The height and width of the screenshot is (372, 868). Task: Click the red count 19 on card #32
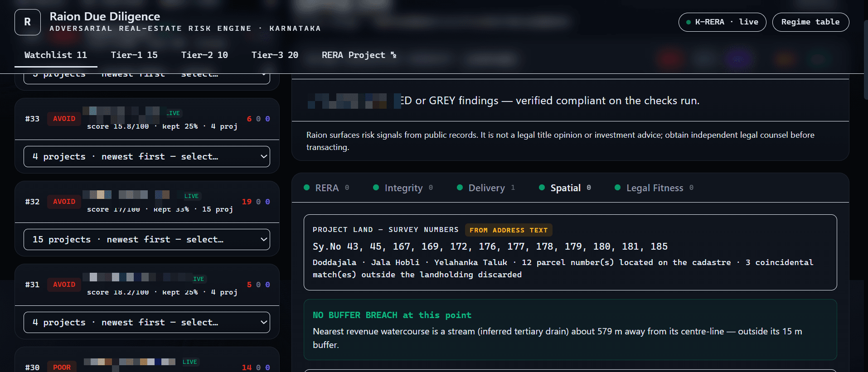pyautogui.click(x=247, y=202)
